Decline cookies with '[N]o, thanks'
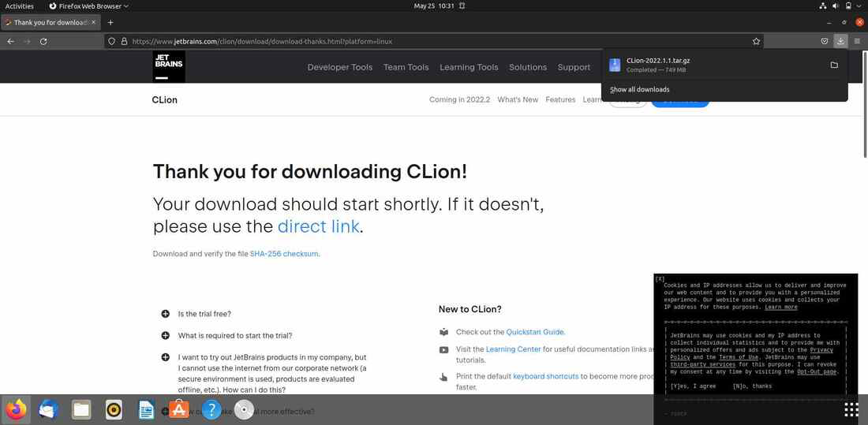This screenshot has height=425, width=868. tap(752, 386)
